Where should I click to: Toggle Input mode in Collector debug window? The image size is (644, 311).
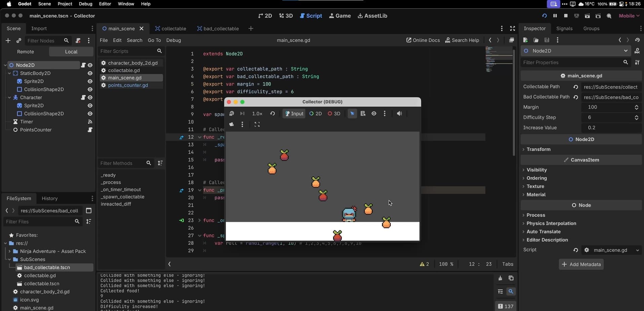pyautogui.click(x=294, y=114)
